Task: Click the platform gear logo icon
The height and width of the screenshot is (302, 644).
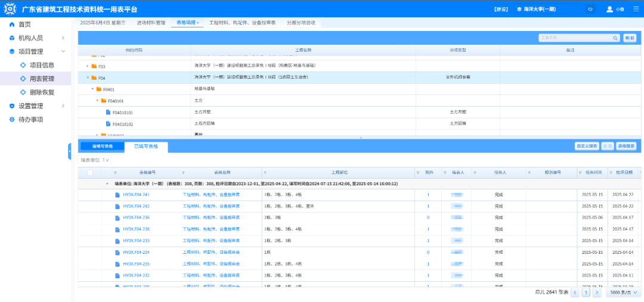Action: tap(9, 8)
